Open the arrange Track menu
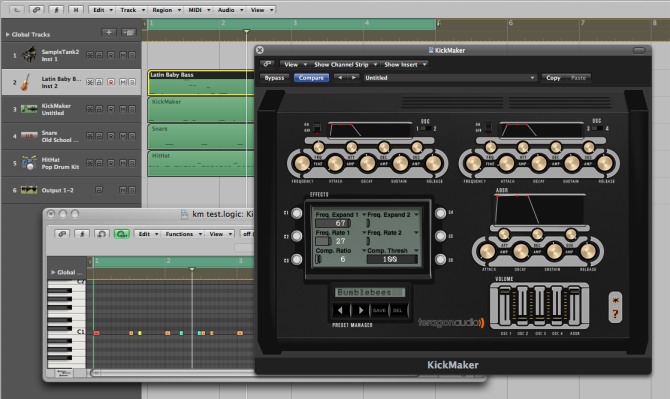This screenshot has width=670, height=399. coord(132,9)
